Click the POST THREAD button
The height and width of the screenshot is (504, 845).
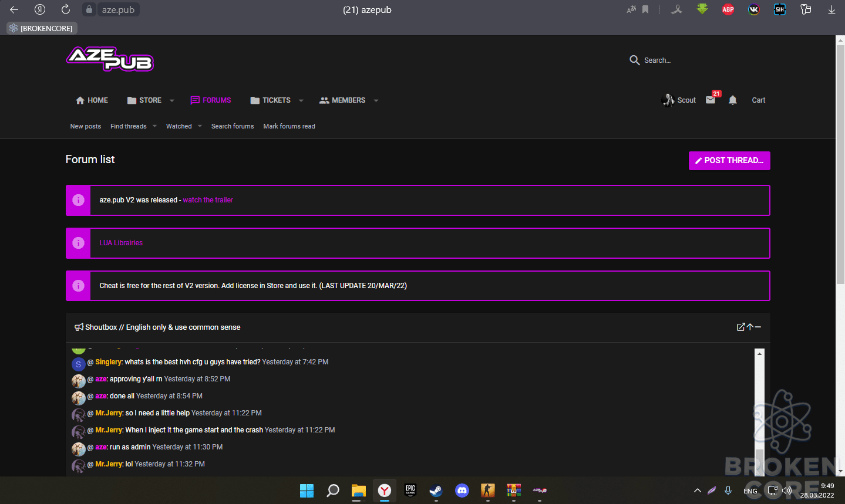(x=729, y=160)
